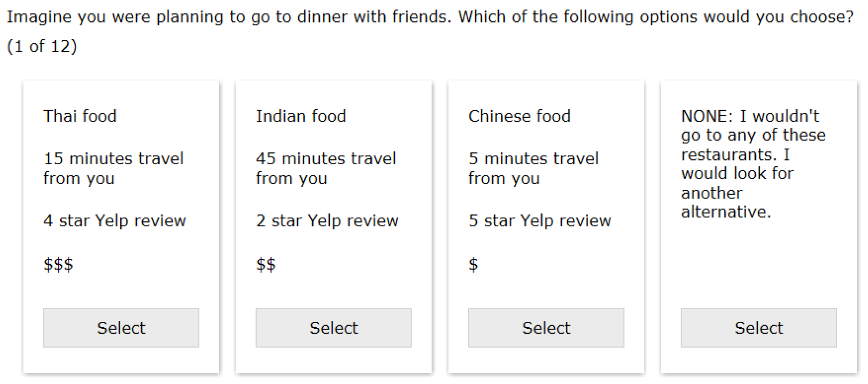Viewport: 868px width, 384px height.
Task: Click the "4 star Yelp review" label
Action: pyautogui.click(x=114, y=220)
